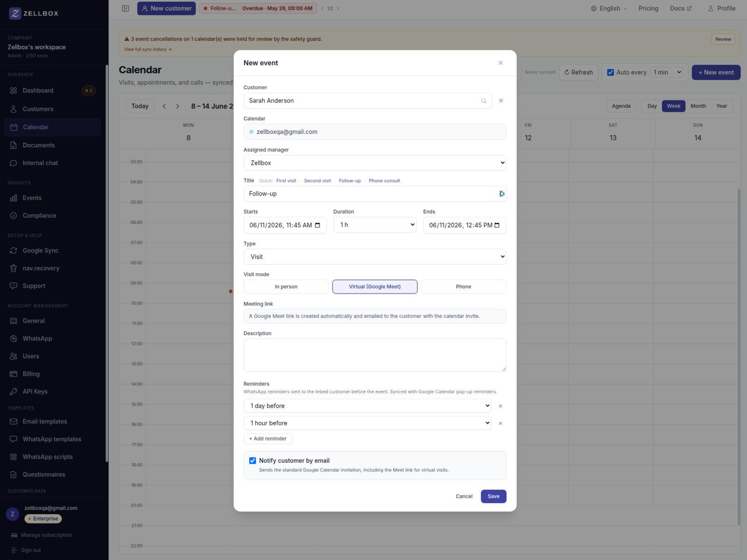The width and height of the screenshot is (747, 560).
Task: Open Billing icon in sidebar
Action: tap(14, 374)
